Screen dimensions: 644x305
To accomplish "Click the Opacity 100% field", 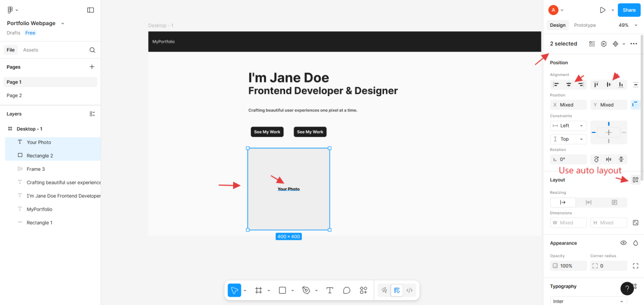I will [x=568, y=266].
